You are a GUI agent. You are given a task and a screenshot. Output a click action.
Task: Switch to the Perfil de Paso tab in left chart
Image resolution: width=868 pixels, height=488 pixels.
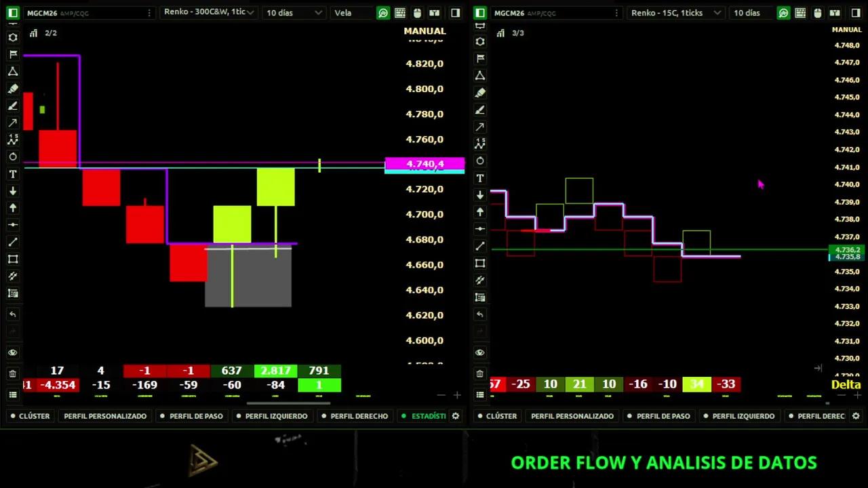pyautogui.click(x=195, y=416)
